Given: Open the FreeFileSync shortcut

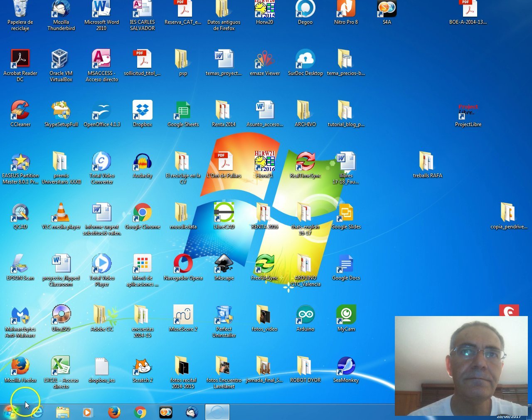Looking at the screenshot, I should pos(264,264).
